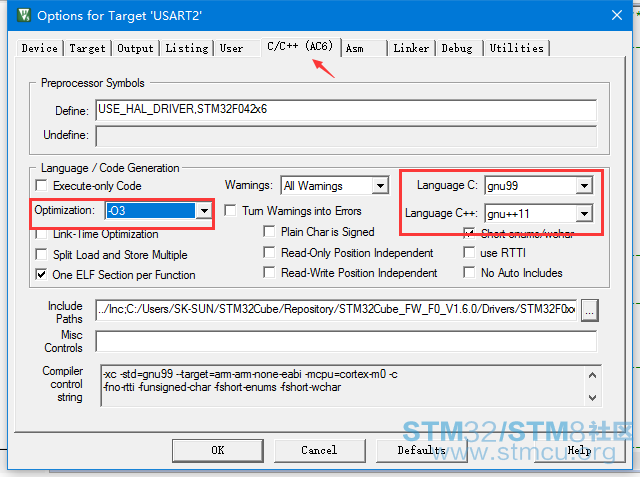Click the Define preprocessor symbols field
Image resolution: width=640 pixels, height=477 pixels.
point(346,110)
